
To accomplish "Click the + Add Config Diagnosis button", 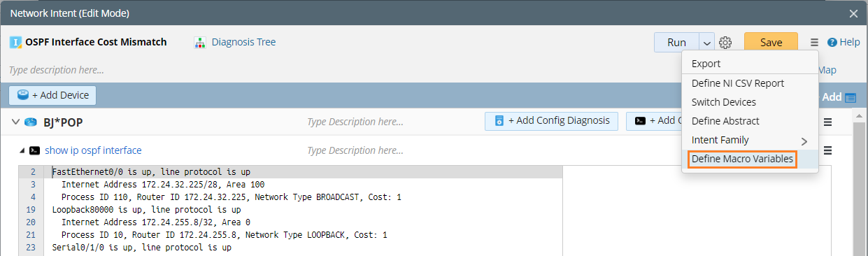I will [552, 121].
